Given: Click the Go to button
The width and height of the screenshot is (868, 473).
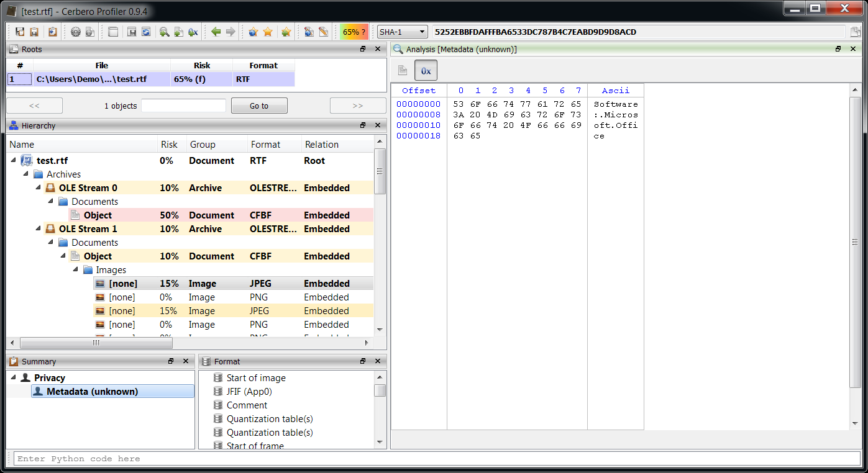Looking at the screenshot, I should (x=259, y=106).
